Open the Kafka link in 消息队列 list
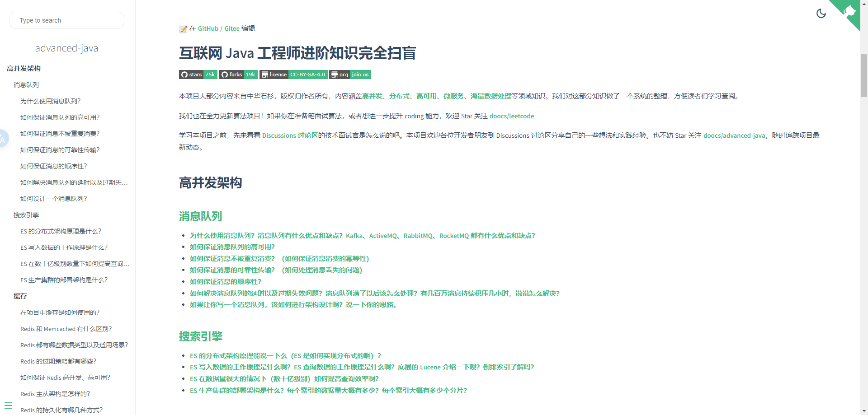The height and width of the screenshot is (415, 868). [x=354, y=235]
